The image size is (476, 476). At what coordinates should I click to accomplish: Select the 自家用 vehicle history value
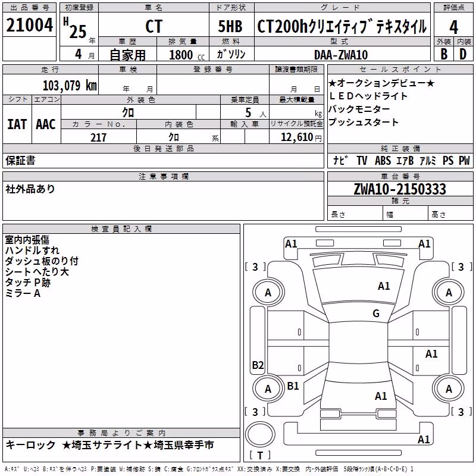(127, 55)
